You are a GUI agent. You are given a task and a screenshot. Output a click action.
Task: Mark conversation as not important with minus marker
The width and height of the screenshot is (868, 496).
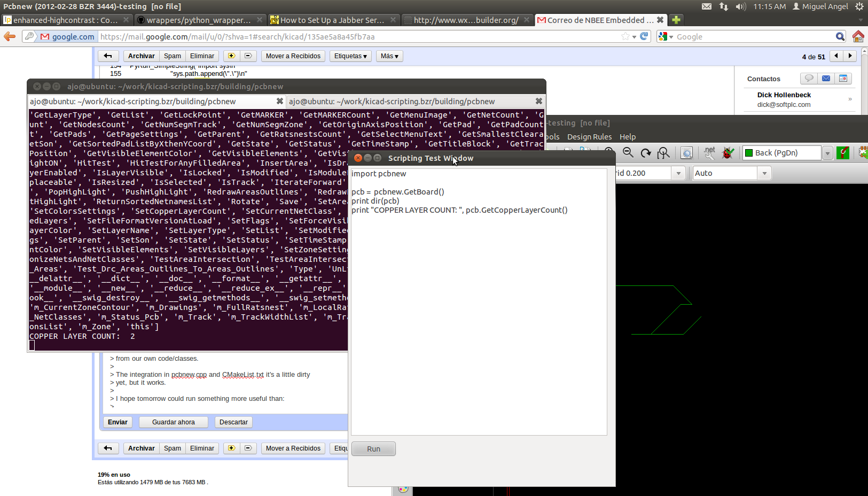(248, 56)
